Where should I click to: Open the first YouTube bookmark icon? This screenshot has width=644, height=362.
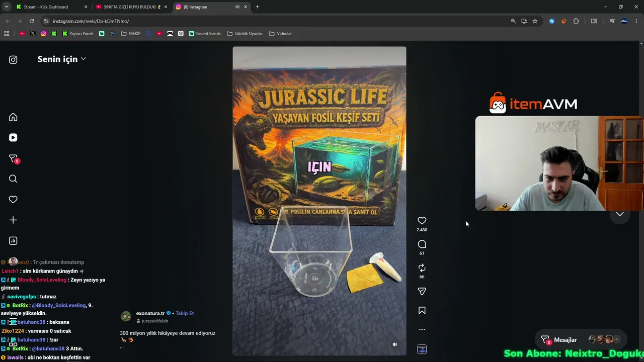[x=22, y=34]
